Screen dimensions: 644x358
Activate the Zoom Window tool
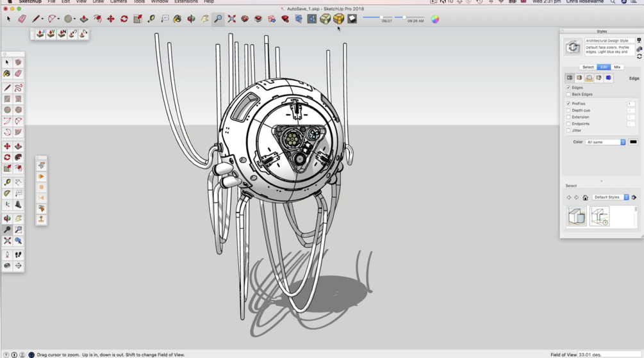(x=18, y=230)
